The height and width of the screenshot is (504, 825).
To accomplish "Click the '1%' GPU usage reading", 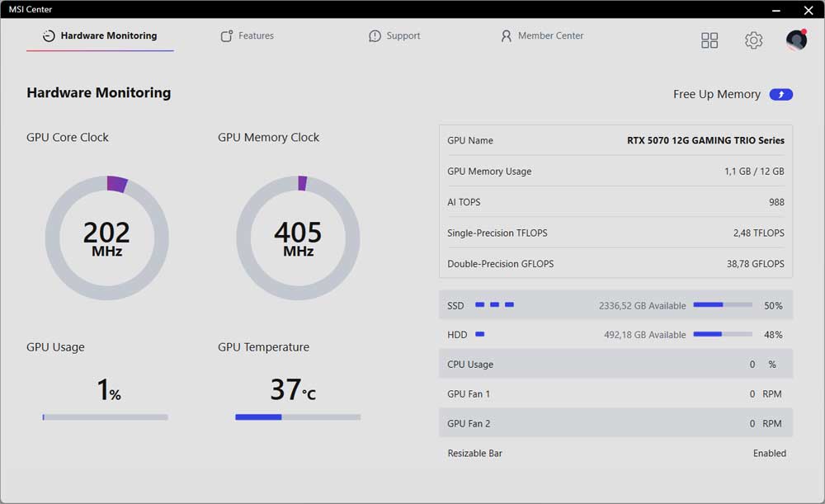I will pyautogui.click(x=109, y=390).
